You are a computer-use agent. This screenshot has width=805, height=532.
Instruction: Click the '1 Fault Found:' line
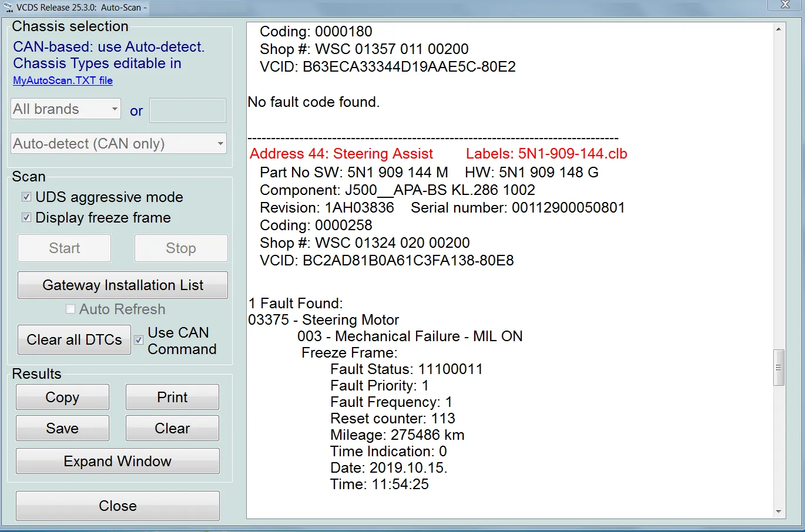tap(296, 304)
